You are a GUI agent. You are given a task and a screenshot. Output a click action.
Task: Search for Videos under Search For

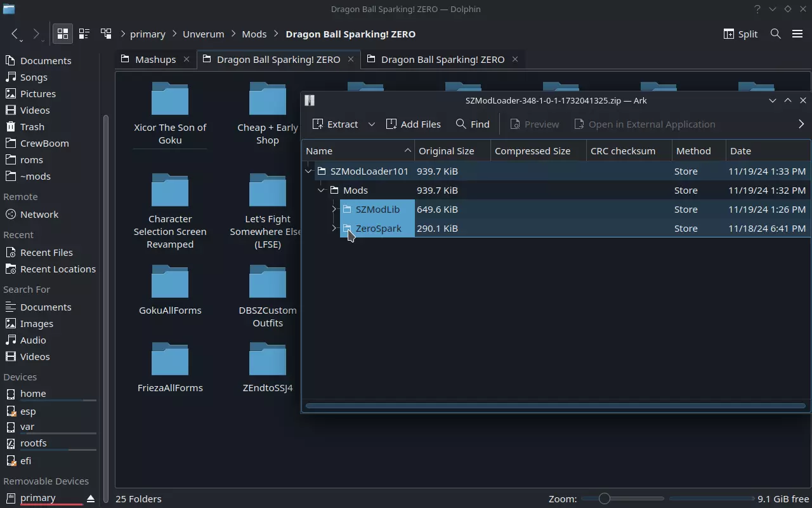tap(35, 357)
